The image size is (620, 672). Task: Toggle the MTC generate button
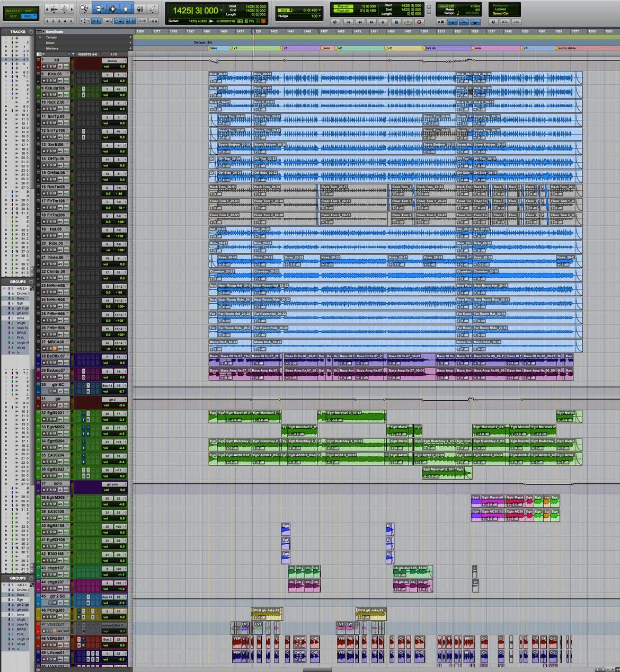pyautogui.click(x=504, y=22)
